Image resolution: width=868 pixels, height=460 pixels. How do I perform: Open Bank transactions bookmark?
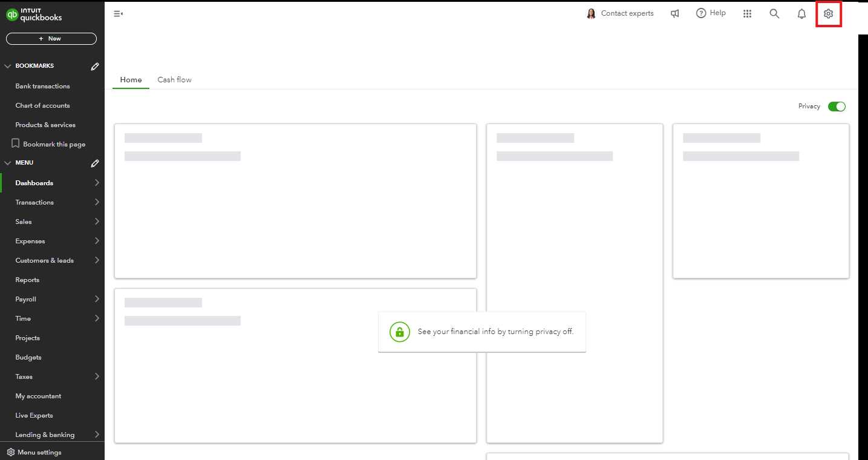[x=42, y=86]
